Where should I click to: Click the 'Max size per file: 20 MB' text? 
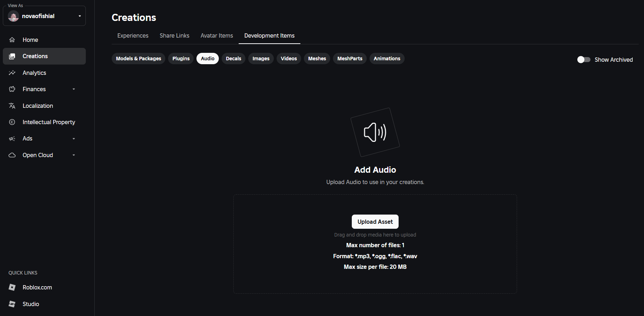point(375,267)
